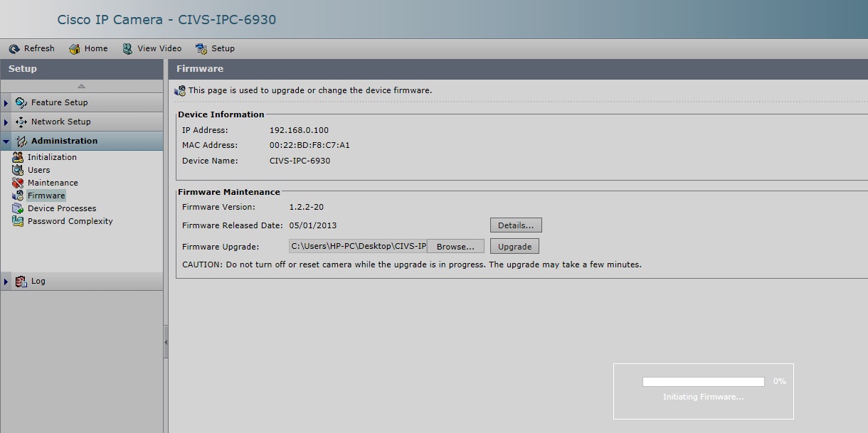
Task: Select Network Setup in the sidebar
Action: coord(60,122)
